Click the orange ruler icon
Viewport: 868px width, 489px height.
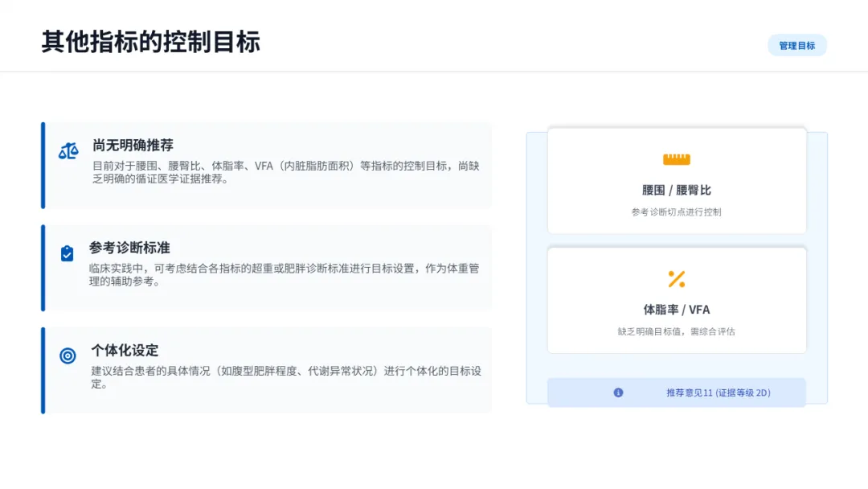click(x=677, y=159)
